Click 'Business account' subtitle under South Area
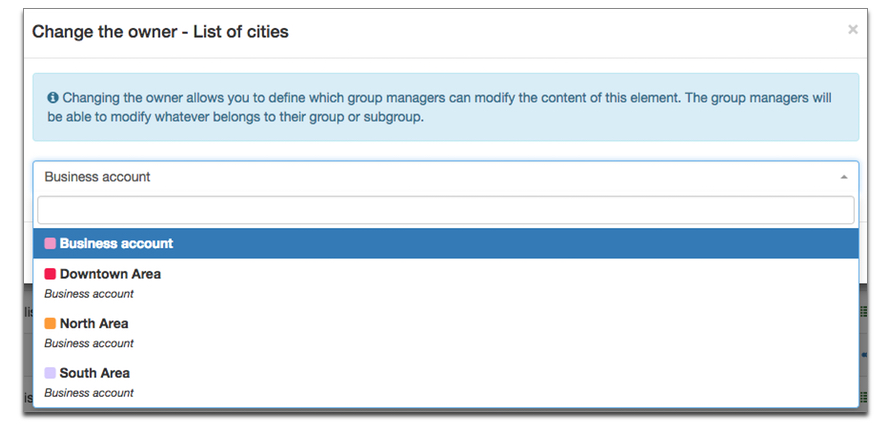 pos(89,393)
